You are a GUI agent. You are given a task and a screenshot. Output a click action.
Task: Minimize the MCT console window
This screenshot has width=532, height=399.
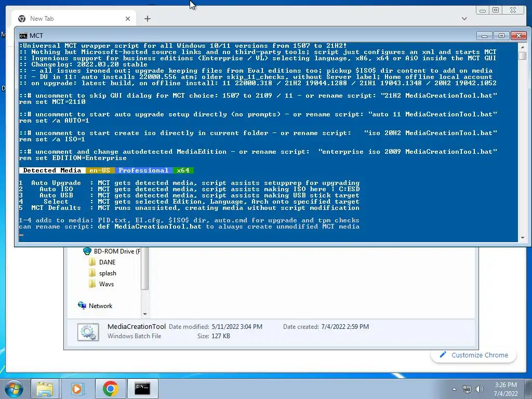[x=485, y=36]
